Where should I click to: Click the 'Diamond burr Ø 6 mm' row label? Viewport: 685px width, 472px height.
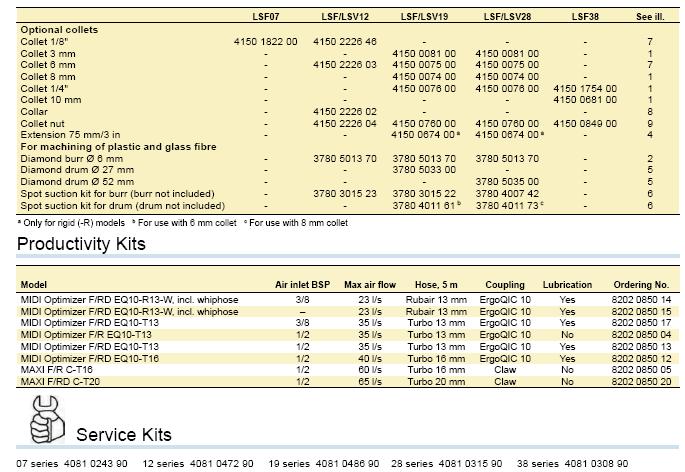72,159
